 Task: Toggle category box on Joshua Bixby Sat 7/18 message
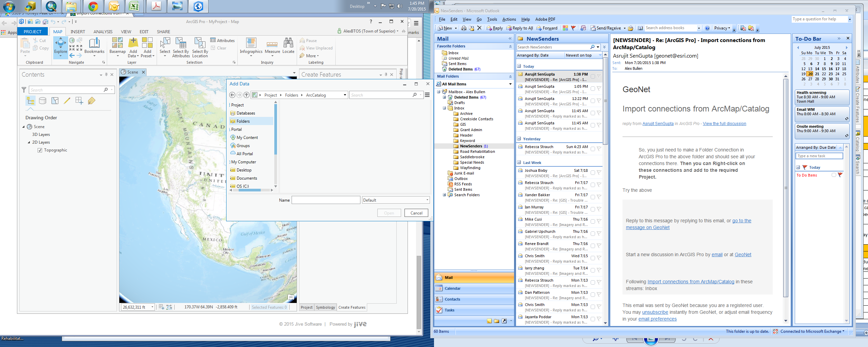click(593, 172)
